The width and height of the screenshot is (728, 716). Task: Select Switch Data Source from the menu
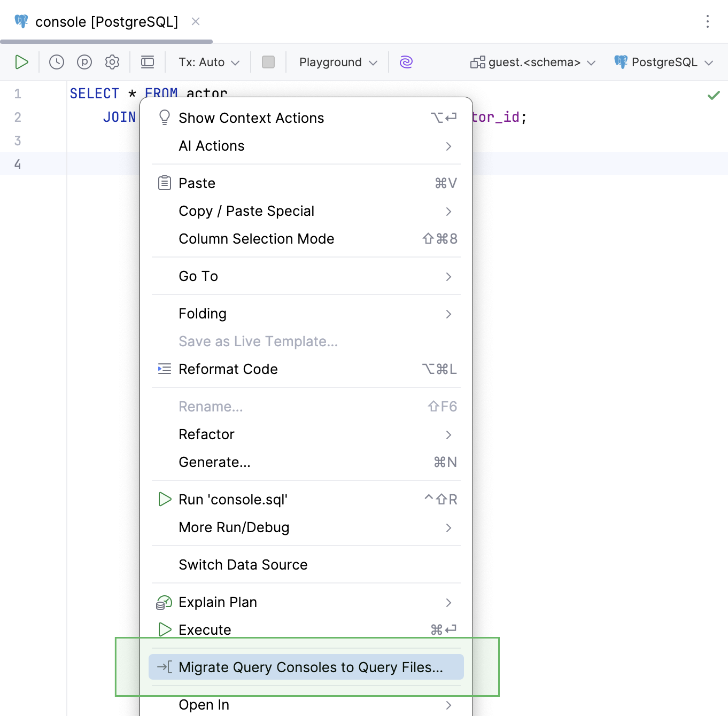coord(243,564)
